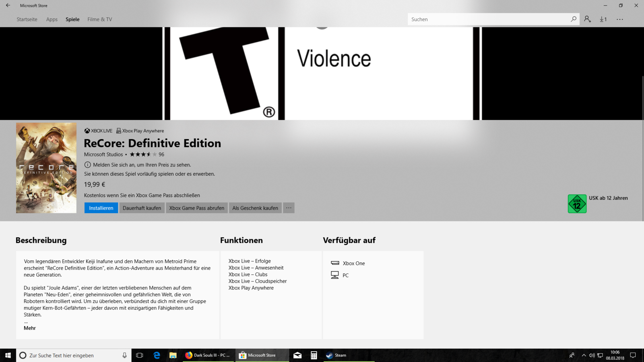Viewport: 644px width, 362px height.
Task: Click Xbox Game Pass abrufen button
Action: 197,208
